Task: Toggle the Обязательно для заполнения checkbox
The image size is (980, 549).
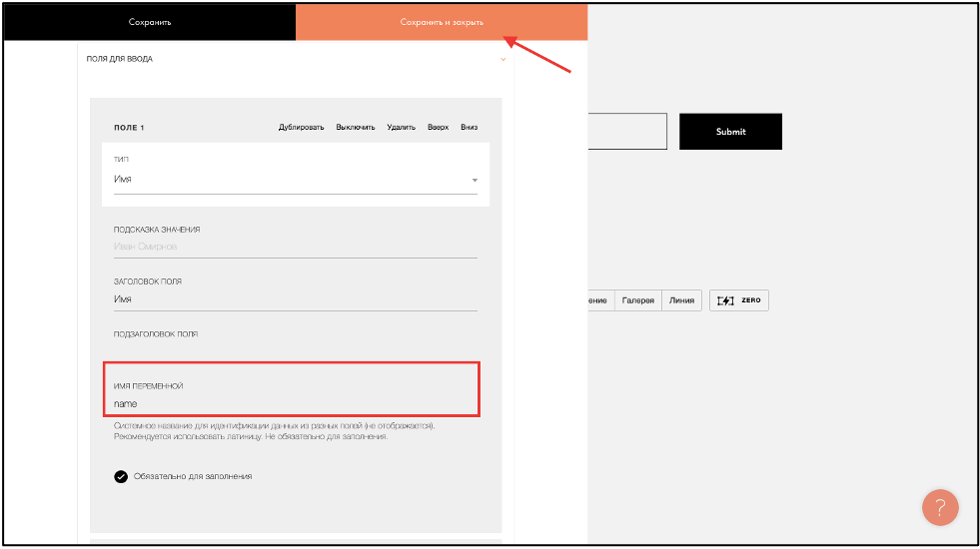Action: coord(121,476)
